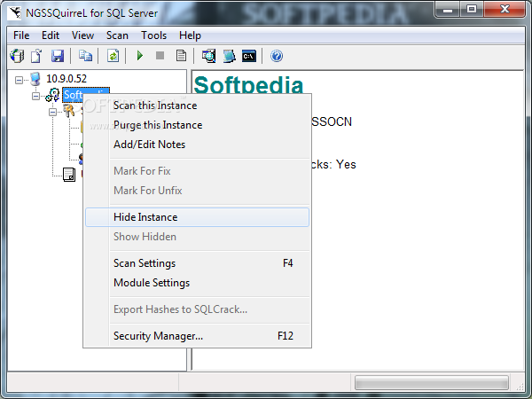Click the copy documents toolbar icon
This screenshot has width=532, height=399.
tap(85, 56)
